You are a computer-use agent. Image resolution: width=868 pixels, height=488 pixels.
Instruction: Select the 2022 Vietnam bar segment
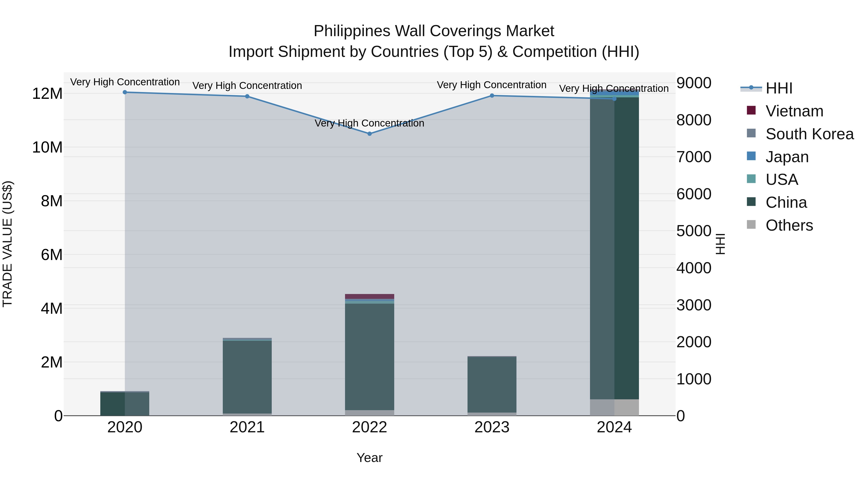pos(369,296)
